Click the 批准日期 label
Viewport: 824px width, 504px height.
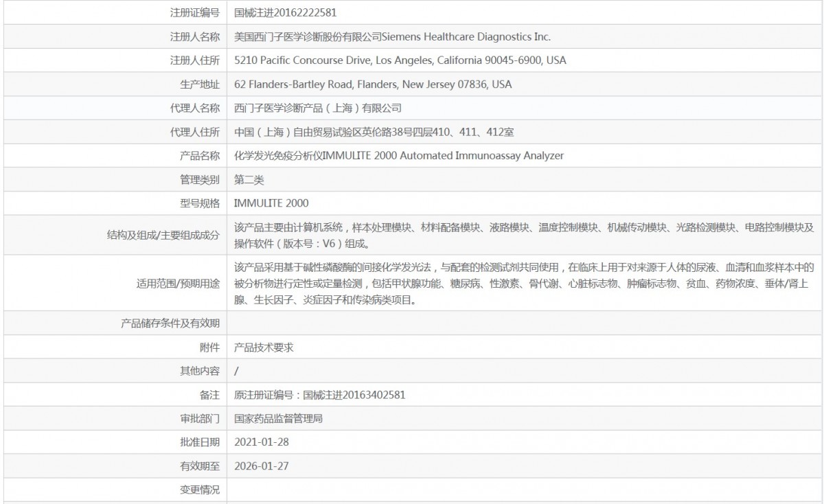(200, 442)
